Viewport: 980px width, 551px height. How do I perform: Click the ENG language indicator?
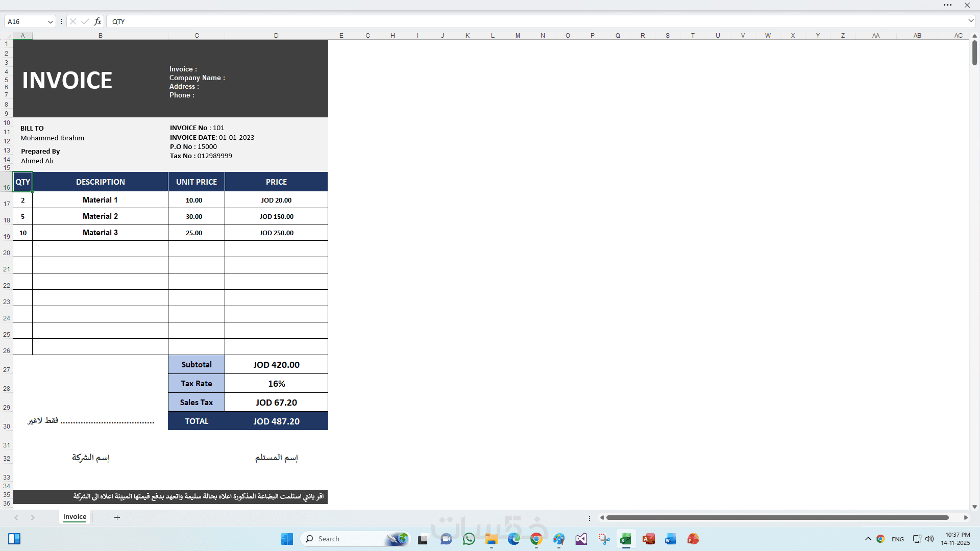(x=897, y=539)
